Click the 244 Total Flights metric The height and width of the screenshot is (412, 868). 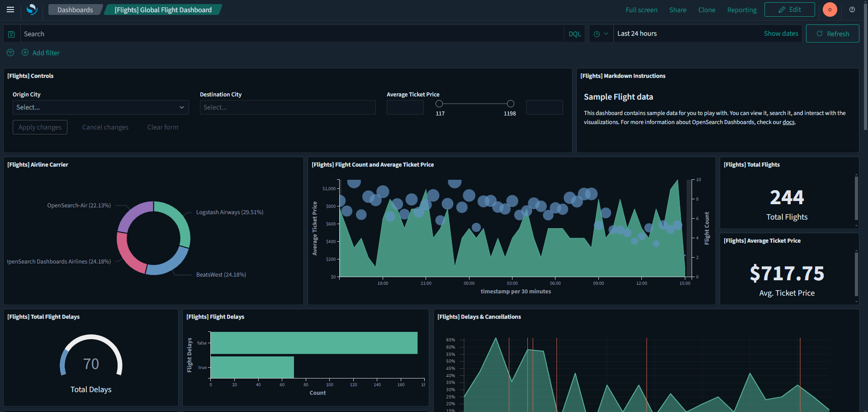coord(787,197)
